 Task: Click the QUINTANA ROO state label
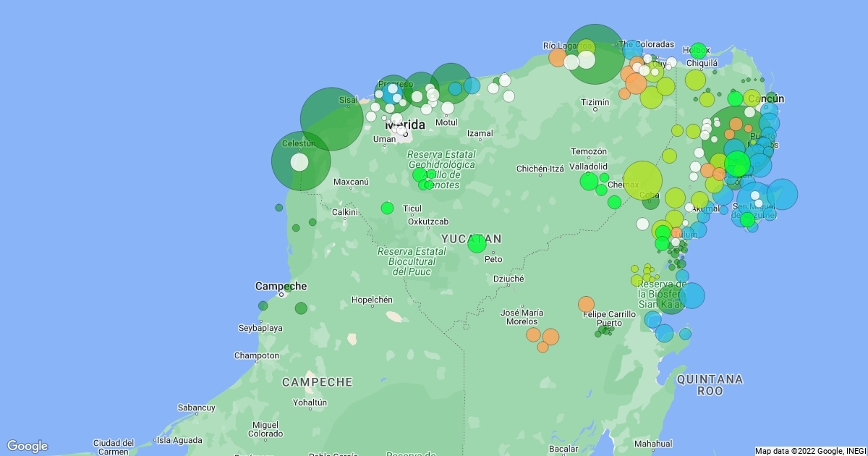pos(710,384)
